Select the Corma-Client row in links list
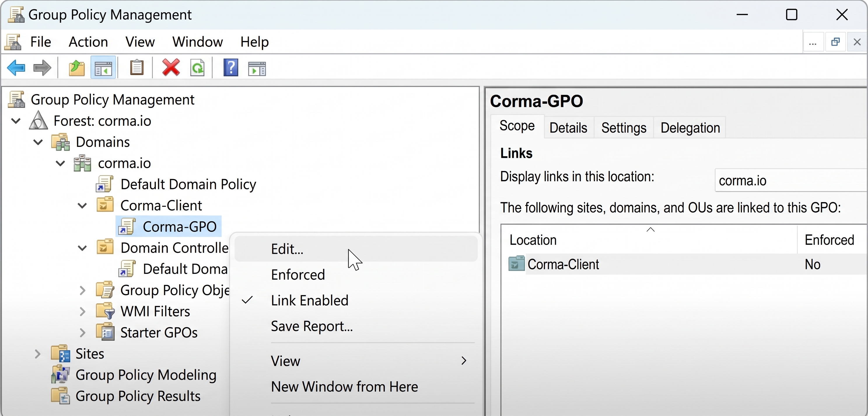The height and width of the screenshot is (416, 868). pyautogui.click(x=684, y=264)
